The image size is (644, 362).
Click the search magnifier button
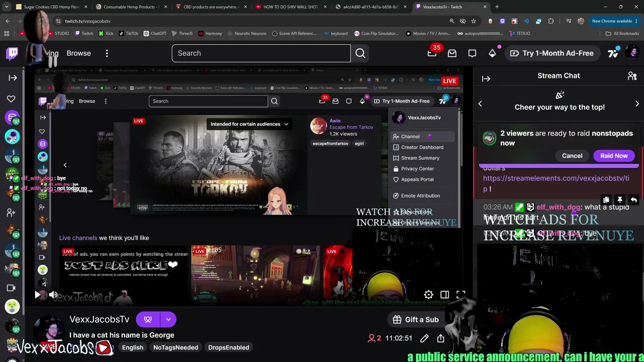click(x=360, y=53)
